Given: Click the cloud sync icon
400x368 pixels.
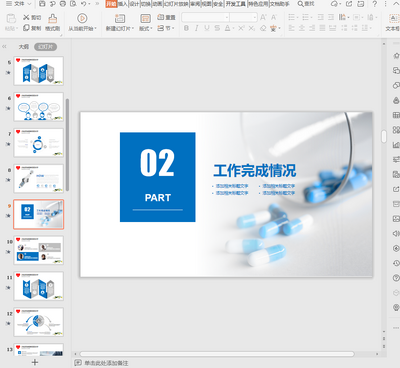Looking at the screenshot, I should pos(334,4).
